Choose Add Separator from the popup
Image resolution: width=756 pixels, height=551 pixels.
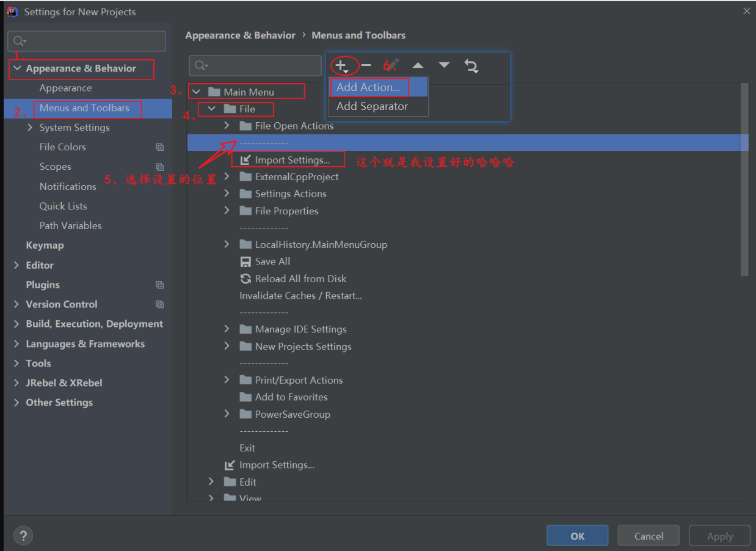click(378, 106)
